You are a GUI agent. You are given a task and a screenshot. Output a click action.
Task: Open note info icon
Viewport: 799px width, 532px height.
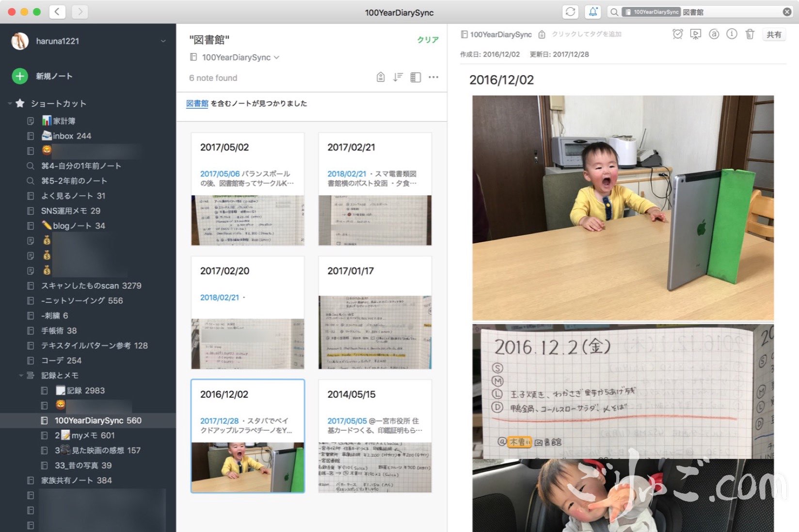point(732,34)
